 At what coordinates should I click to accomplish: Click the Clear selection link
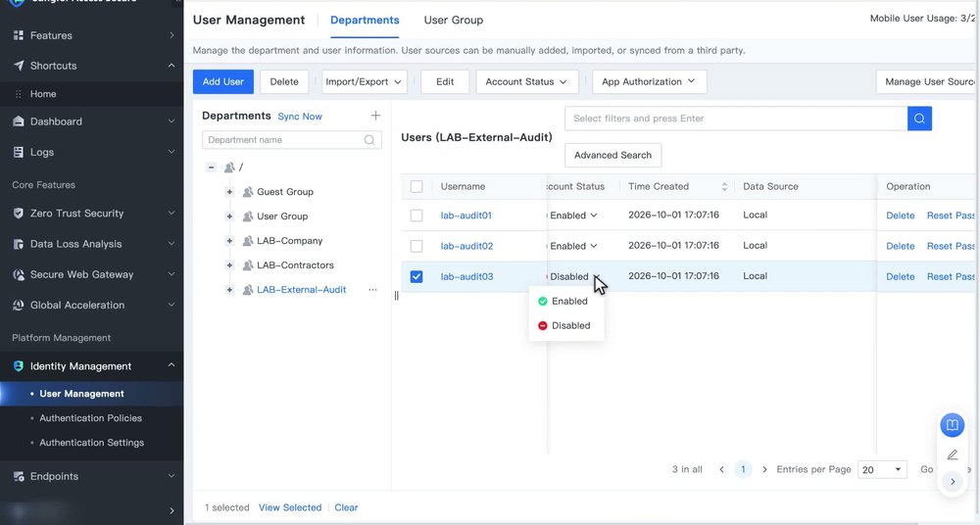346,507
